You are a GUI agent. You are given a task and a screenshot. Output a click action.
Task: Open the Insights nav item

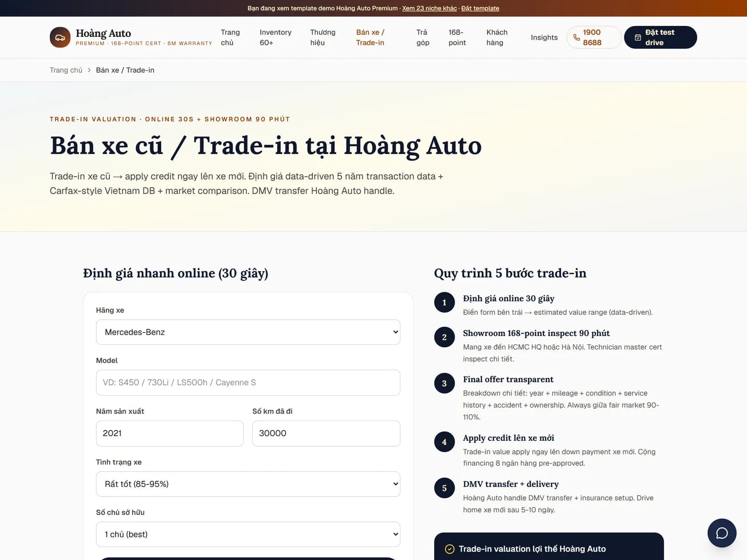(x=544, y=37)
